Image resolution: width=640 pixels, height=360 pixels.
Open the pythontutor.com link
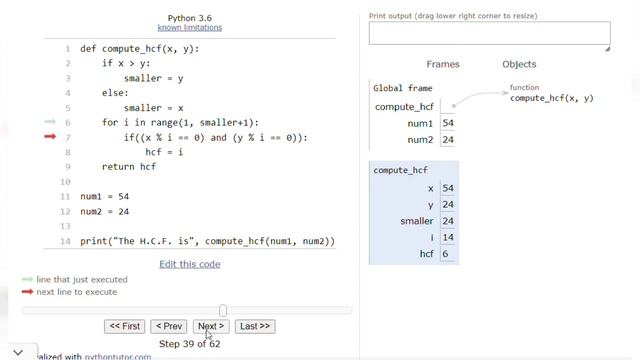coord(118,356)
